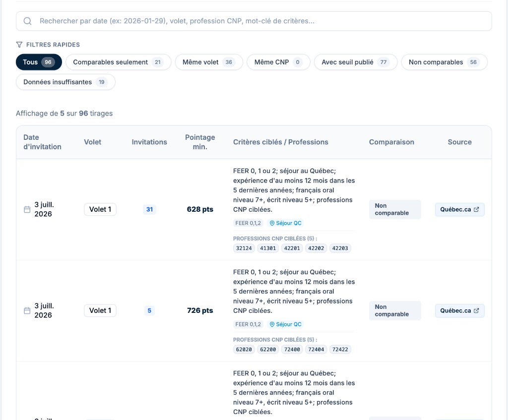Click the Critères ciblés / Professions header
508x420 pixels.
click(281, 142)
